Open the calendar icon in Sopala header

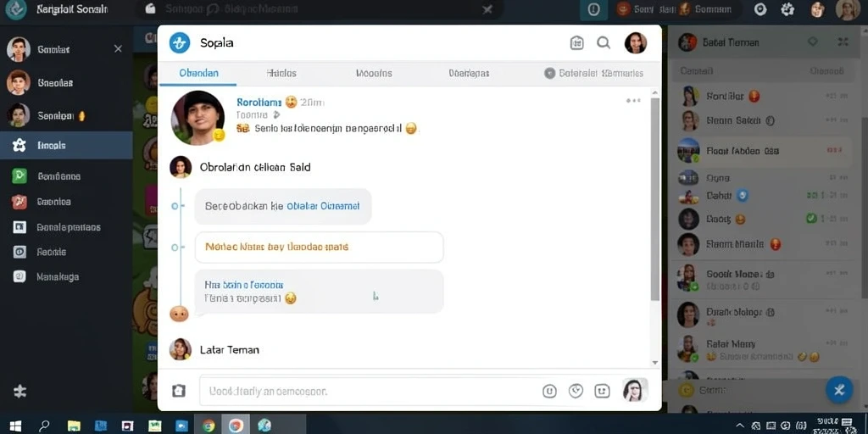click(576, 42)
